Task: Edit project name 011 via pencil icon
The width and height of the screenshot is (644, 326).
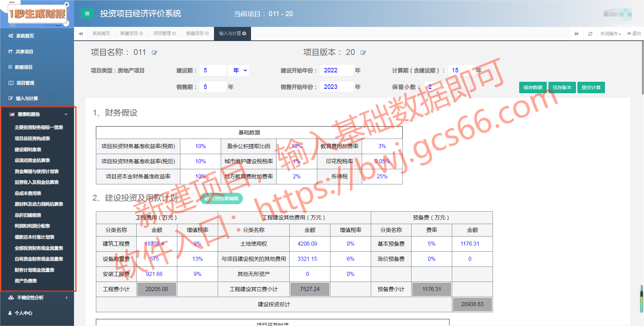Action: click(x=154, y=52)
